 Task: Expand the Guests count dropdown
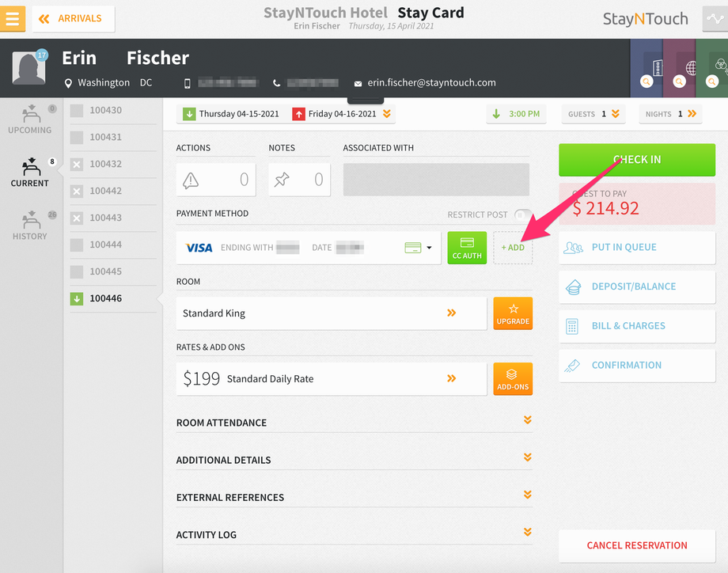(593, 114)
